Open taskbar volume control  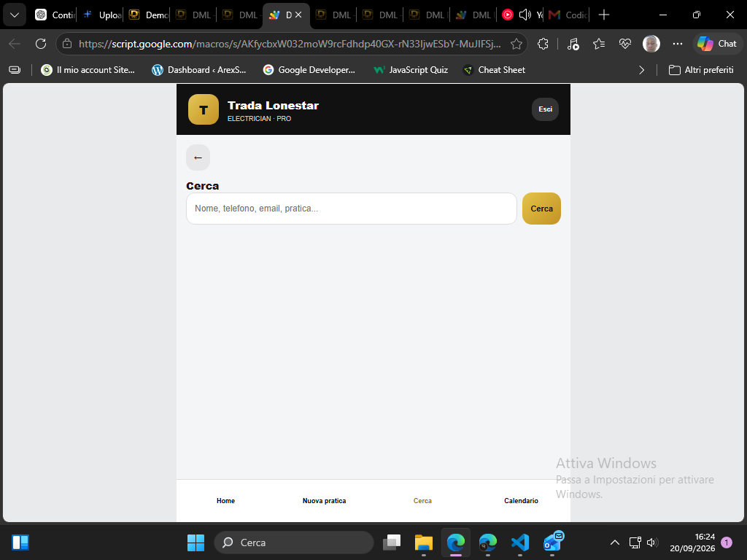coord(652,542)
